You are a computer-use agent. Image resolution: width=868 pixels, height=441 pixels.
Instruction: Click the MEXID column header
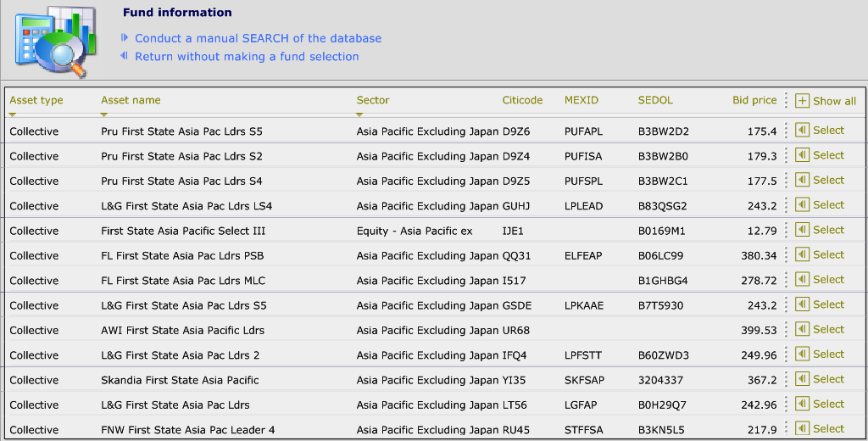(x=581, y=100)
